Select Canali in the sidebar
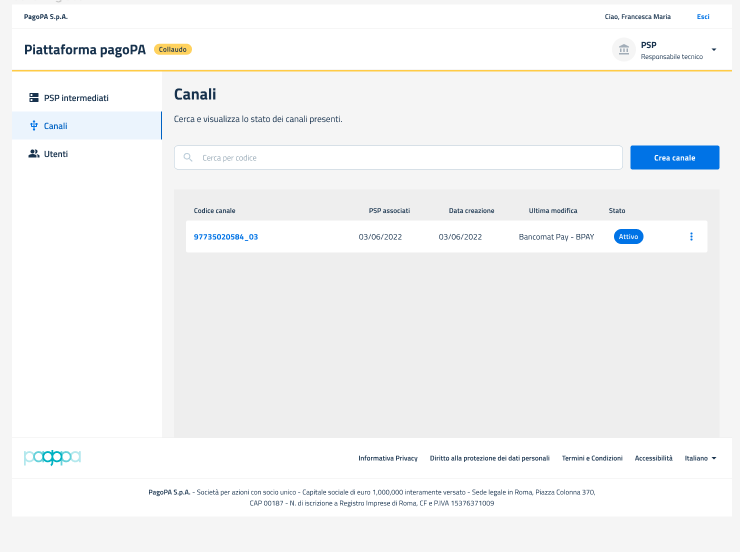The height and width of the screenshot is (552, 740). click(x=56, y=126)
